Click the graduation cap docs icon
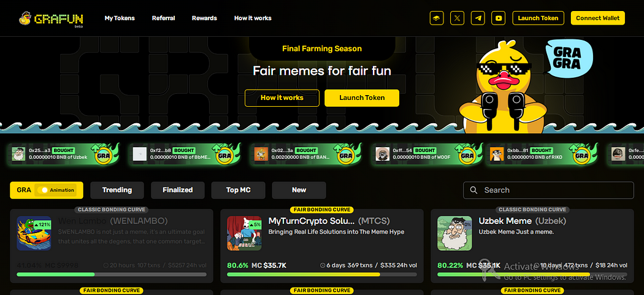644x295 pixels. (437, 18)
